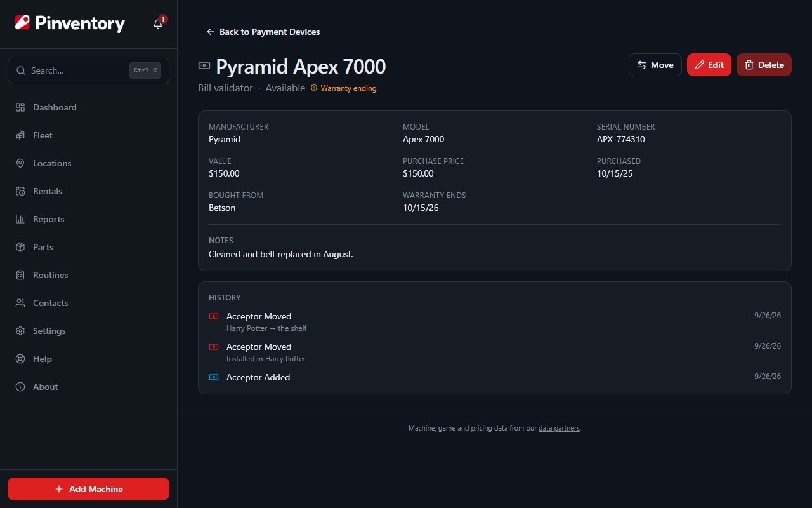Open the Help page

[88, 359]
